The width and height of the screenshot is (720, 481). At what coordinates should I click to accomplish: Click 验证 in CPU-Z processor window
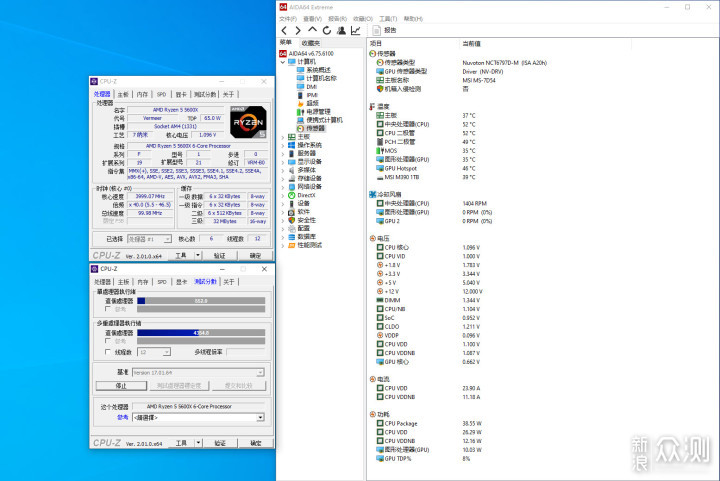(219, 256)
